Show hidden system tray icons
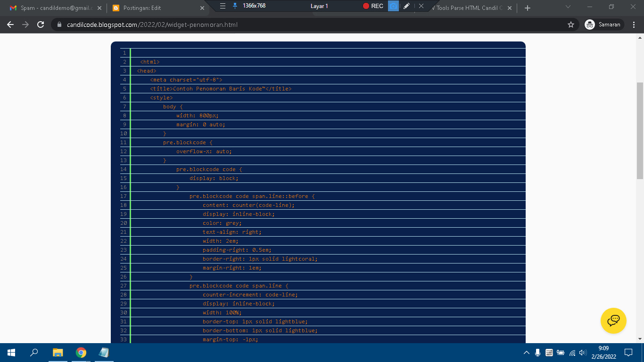This screenshot has width=644, height=362. click(527, 353)
